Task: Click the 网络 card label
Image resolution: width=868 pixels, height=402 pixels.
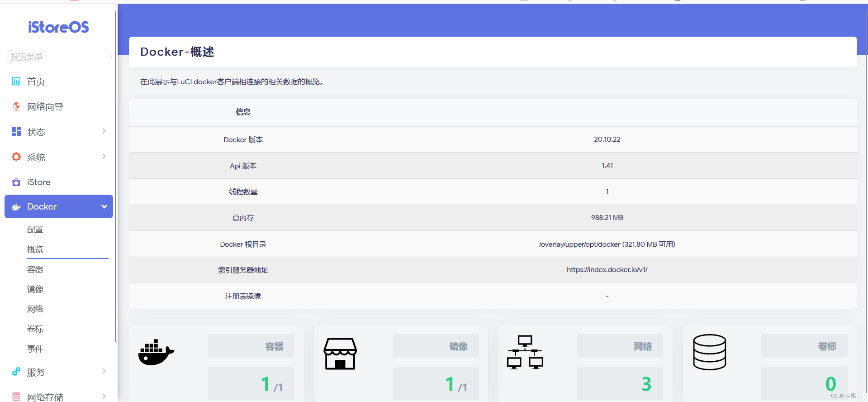Action: pyautogui.click(x=643, y=346)
